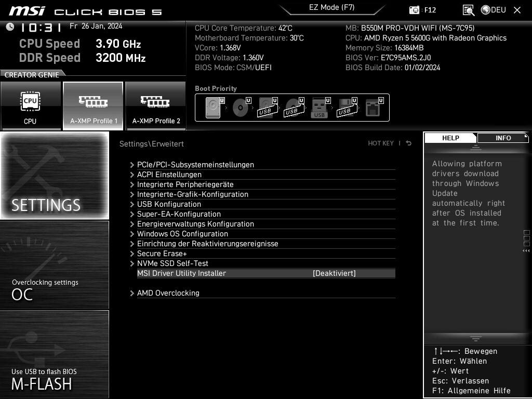
Task: Select the USB floppy boot icon
Action: 347,108
